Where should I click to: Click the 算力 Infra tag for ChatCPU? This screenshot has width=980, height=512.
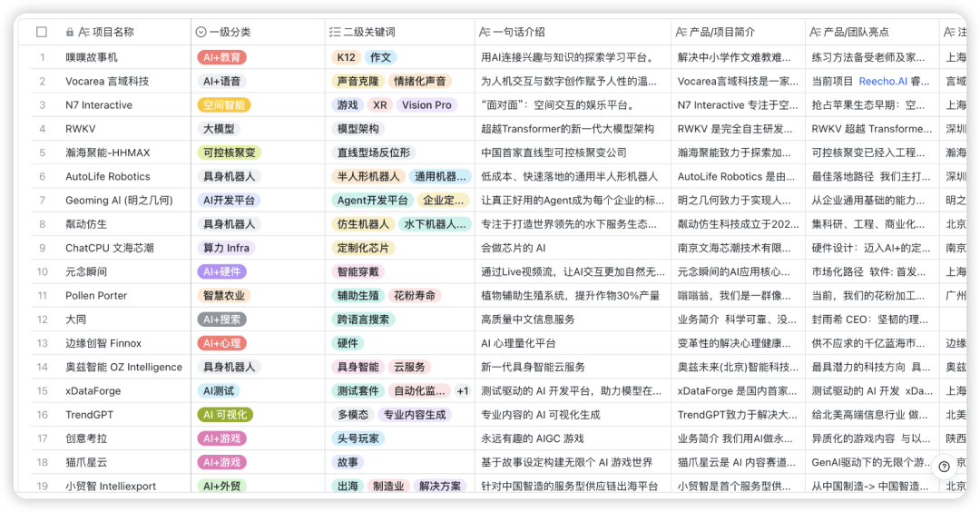(226, 248)
